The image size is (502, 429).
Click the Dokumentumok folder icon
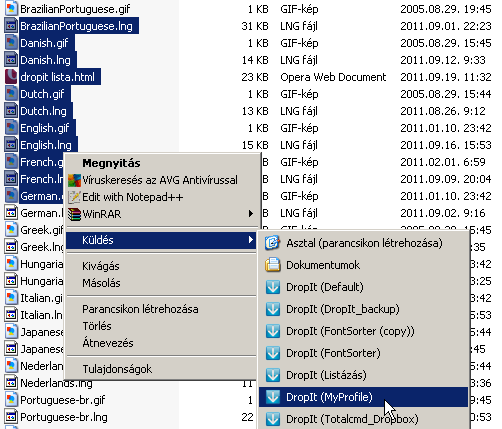pos(273,265)
